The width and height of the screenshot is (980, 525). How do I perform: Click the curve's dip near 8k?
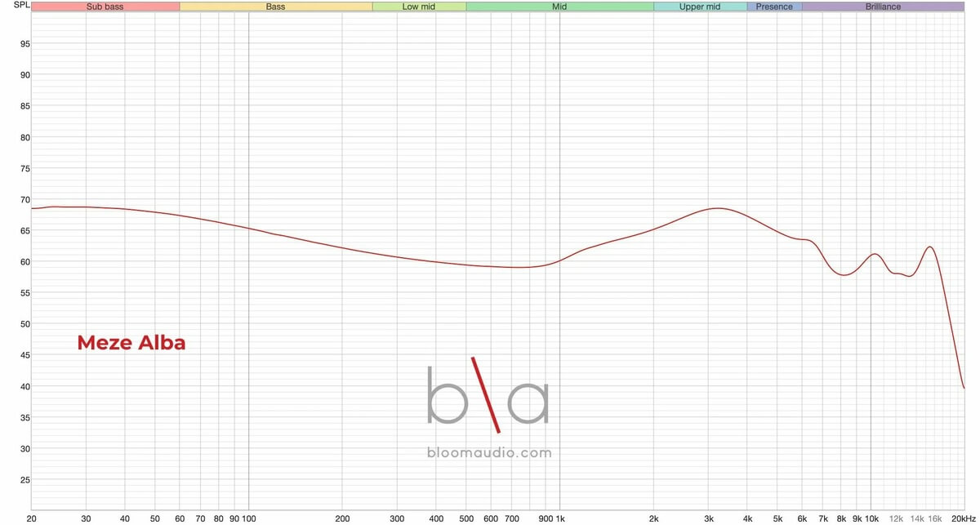click(844, 275)
